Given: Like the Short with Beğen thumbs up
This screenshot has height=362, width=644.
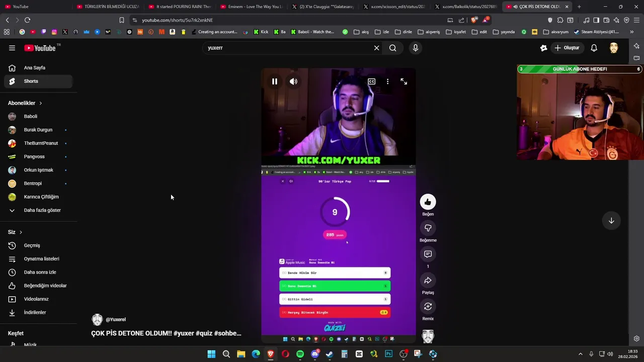Looking at the screenshot, I should (428, 202).
